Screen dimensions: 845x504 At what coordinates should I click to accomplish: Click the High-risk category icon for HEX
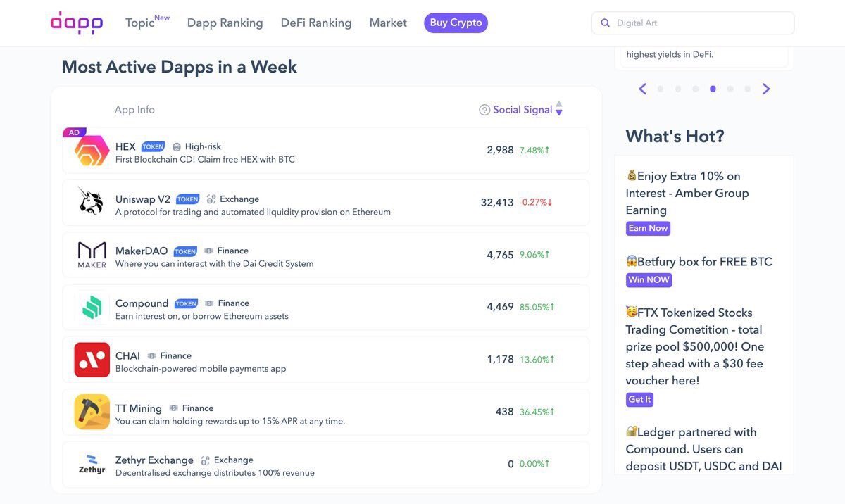pos(177,147)
